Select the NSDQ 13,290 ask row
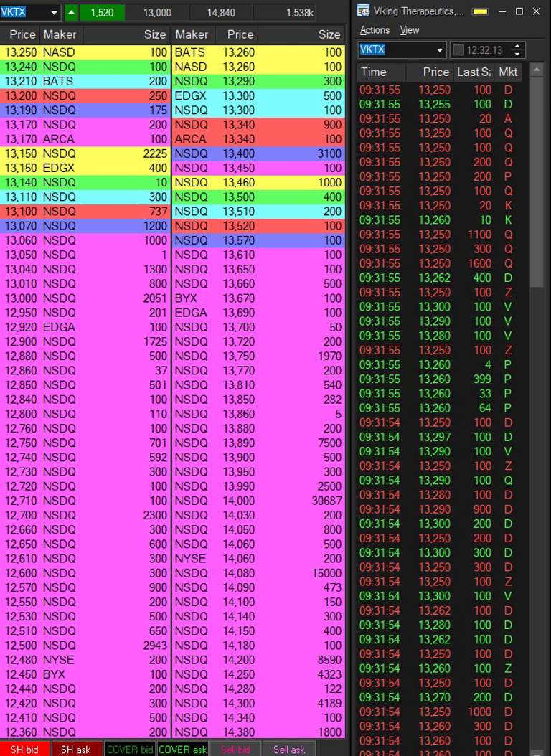 tap(258, 81)
